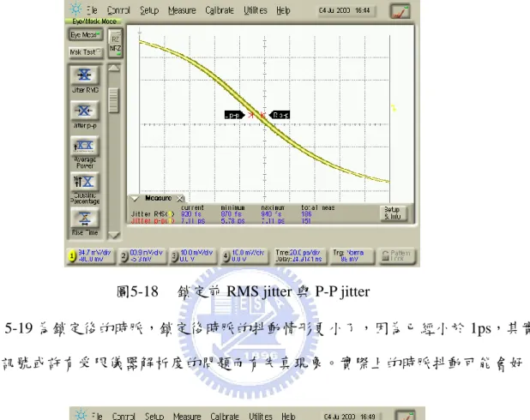
Task: Click the Jitter RMS result row label
Action: [x=153, y=214]
